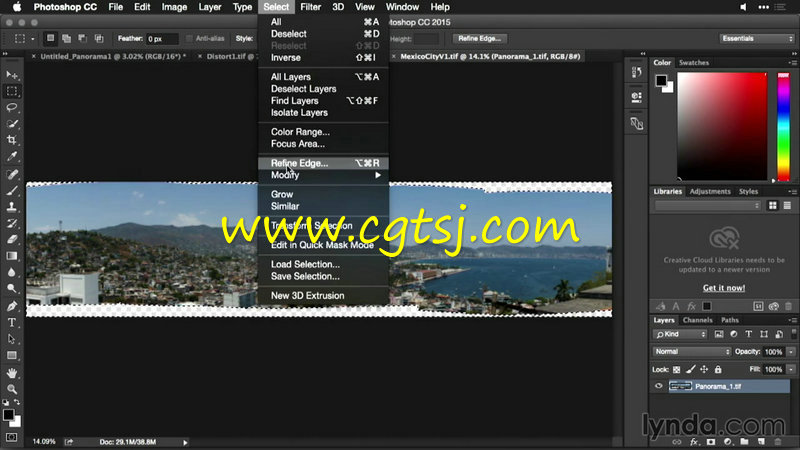
Task: Hide the Panorama_1.tif layer
Action: (659, 386)
